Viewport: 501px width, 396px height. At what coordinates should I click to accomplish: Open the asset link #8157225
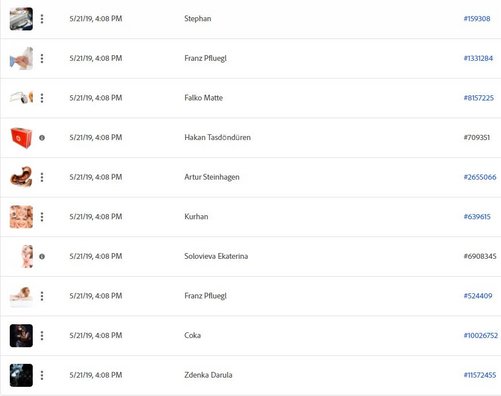click(479, 98)
